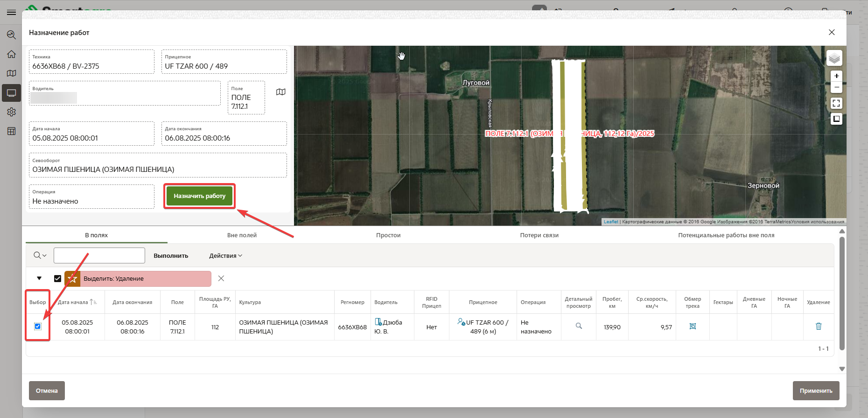
Task: Zoom in on the map
Action: point(836,76)
